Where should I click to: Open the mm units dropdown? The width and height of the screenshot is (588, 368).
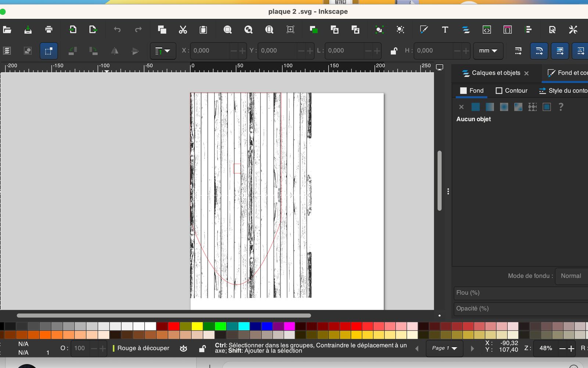[x=488, y=51]
